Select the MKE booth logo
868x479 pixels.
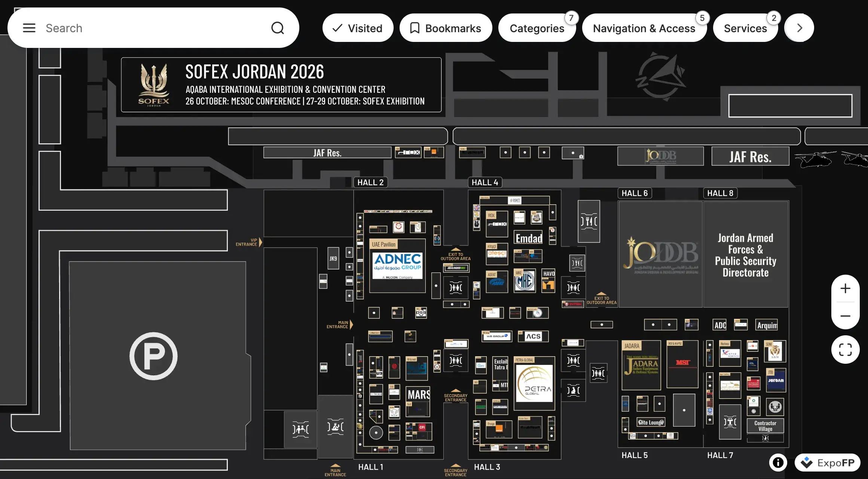[525, 281]
